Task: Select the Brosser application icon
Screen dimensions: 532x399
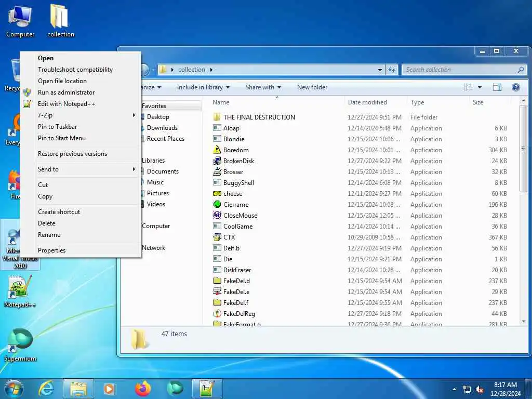Action: tap(217, 171)
